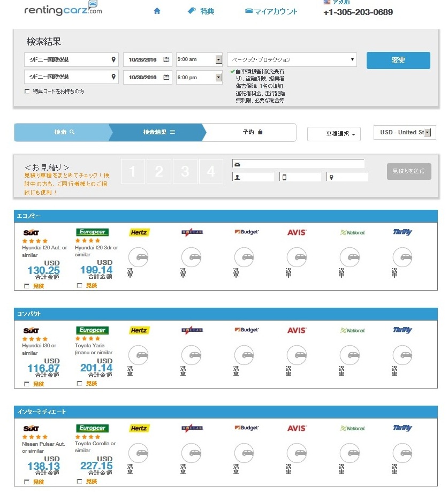Check 見積 for Europcar Toyota Yaris
The image size is (448, 495).
(x=80, y=383)
